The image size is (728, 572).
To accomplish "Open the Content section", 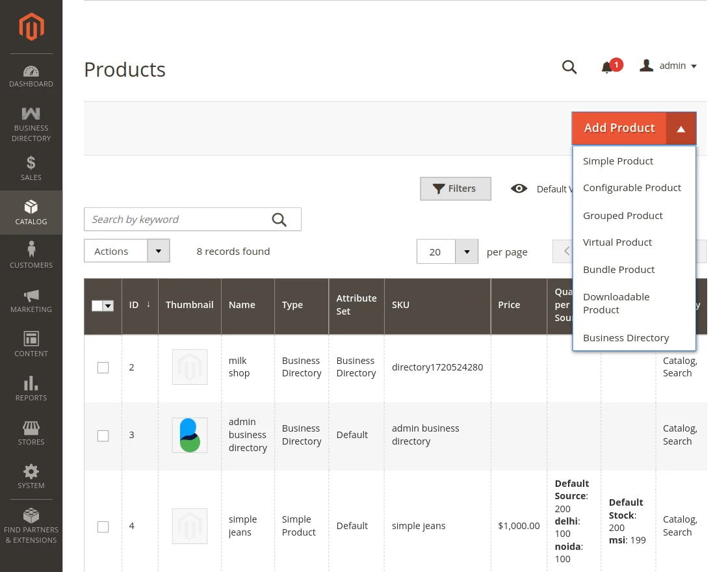I will pyautogui.click(x=31, y=343).
